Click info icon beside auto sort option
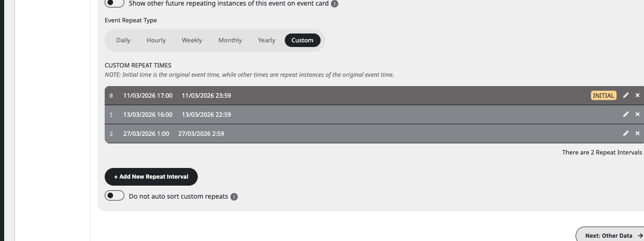The image size is (644, 241). pos(234,197)
